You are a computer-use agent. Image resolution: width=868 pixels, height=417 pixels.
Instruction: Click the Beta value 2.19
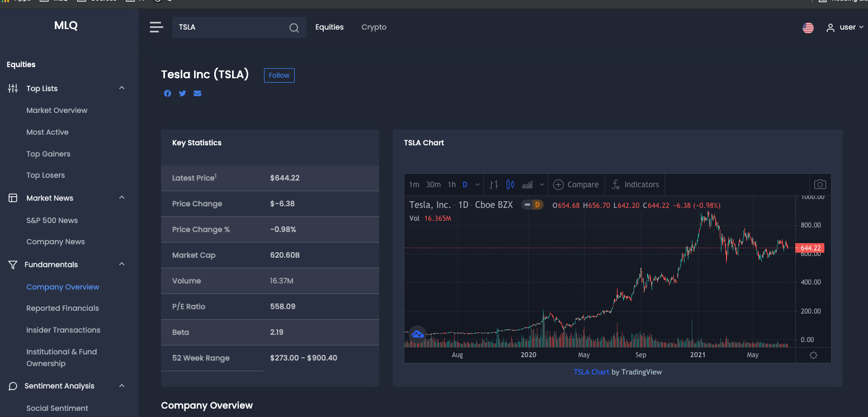(x=276, y=332)
